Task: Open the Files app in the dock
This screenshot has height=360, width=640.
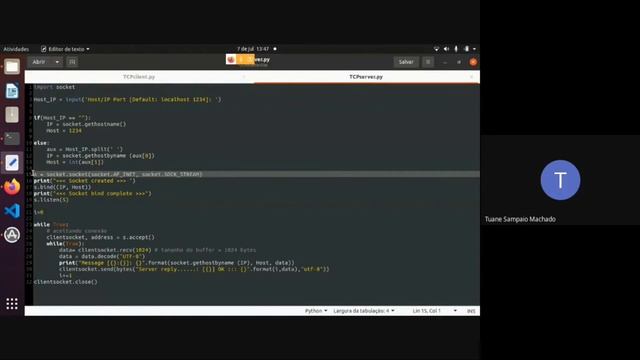Action: point(12,67)
